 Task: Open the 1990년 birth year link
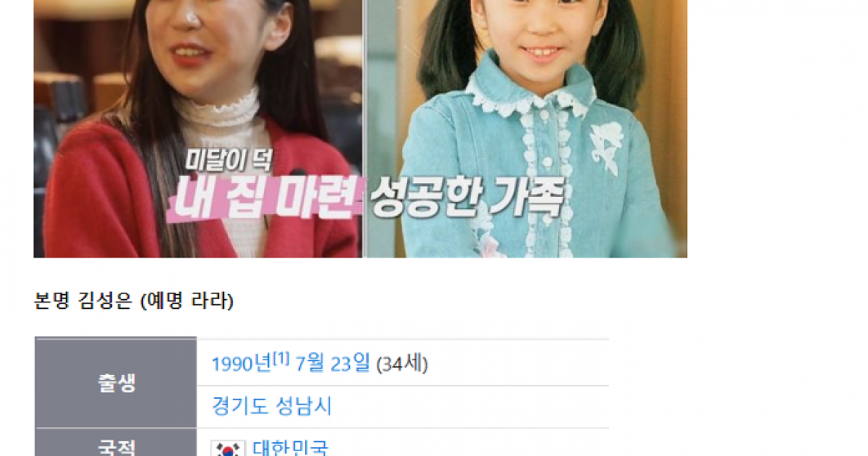point(242,363)
